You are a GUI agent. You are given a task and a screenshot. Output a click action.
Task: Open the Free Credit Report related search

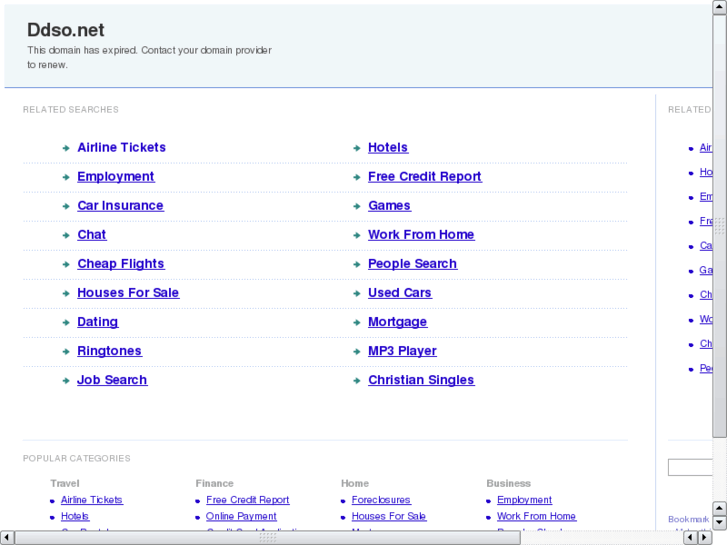pos(424,176)
